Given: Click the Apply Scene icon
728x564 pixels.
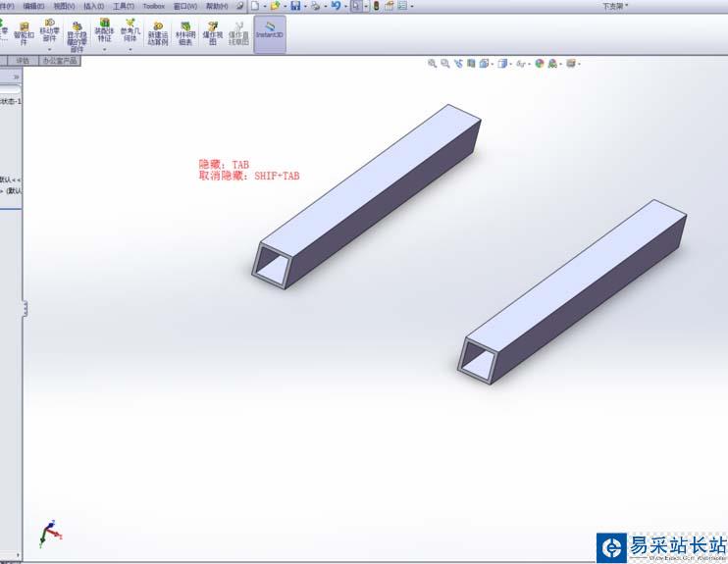Looking at the screenshot, I should point(552,64).
